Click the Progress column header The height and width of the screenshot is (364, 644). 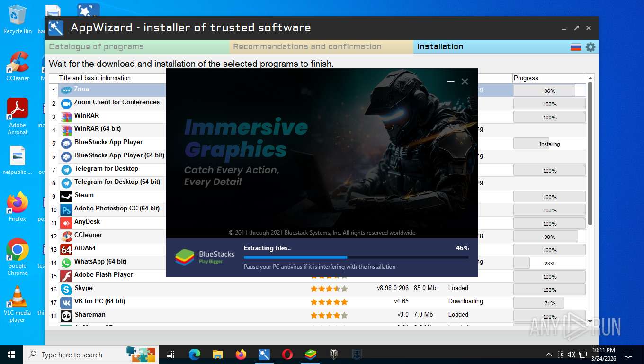point(549,78)
